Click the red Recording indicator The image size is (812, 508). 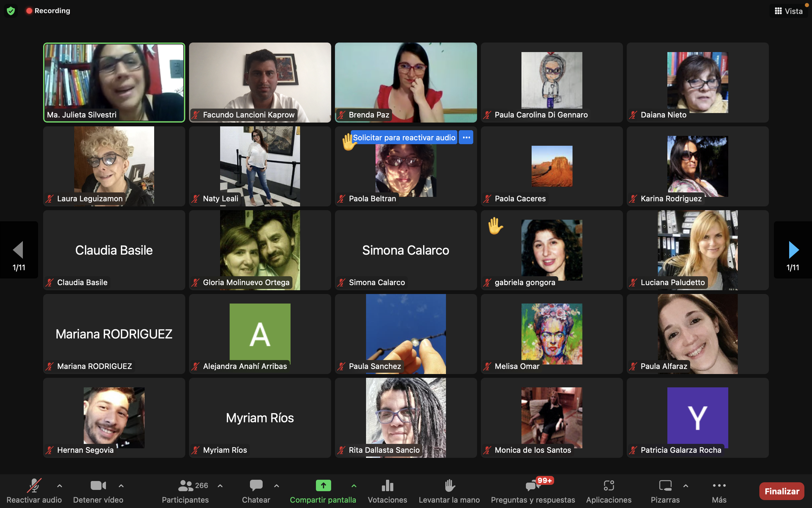pyautogui.click(x=48, y=11)
